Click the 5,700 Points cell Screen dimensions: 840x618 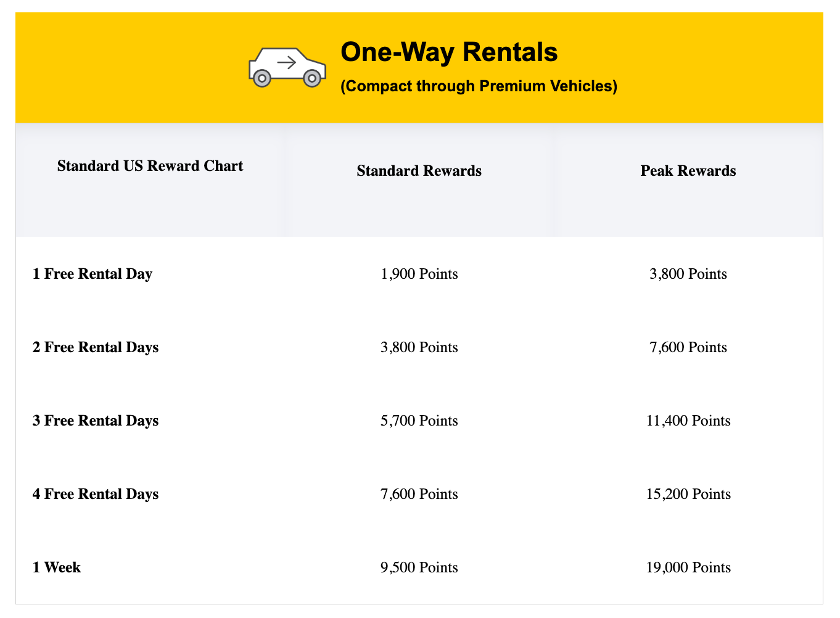pyautogui.click(x=419, y=421)
